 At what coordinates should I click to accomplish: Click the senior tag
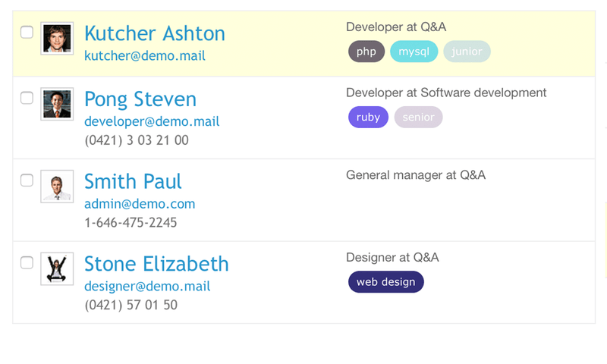418,118
